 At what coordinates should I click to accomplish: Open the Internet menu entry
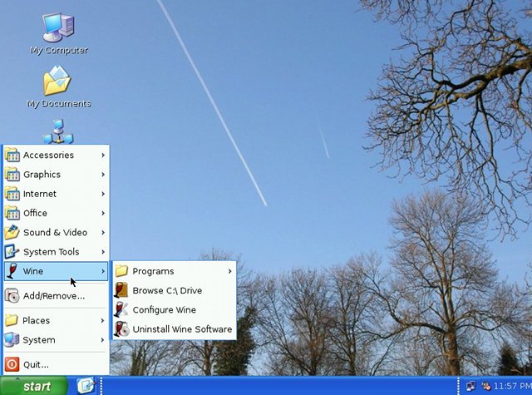56,194
